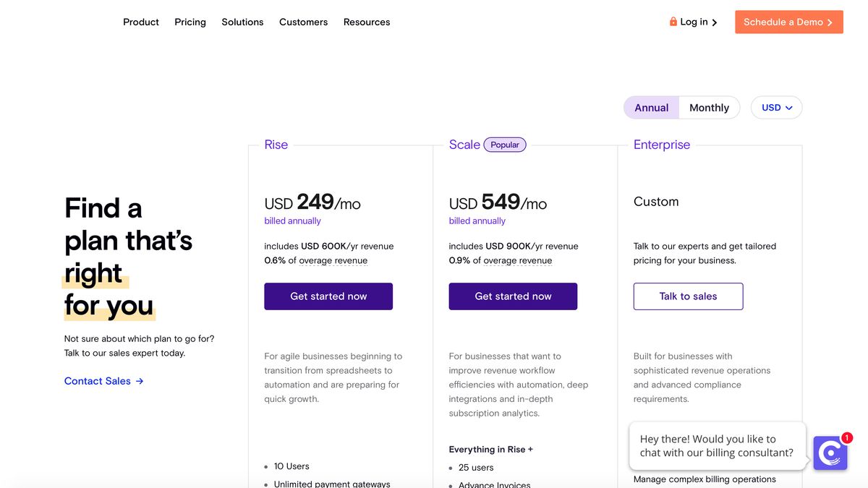Expand the Resources menu
868x488 pixels.
point(367,22)
